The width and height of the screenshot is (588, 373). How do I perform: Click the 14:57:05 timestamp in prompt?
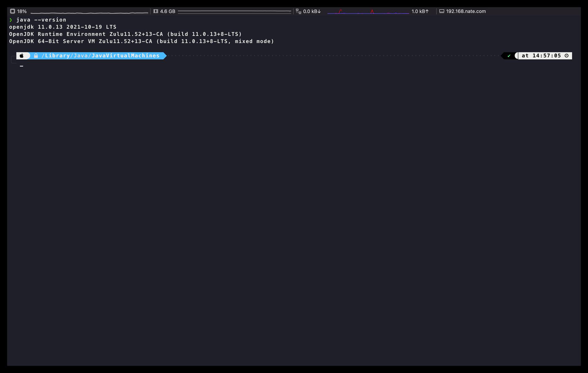pos(547,56)
